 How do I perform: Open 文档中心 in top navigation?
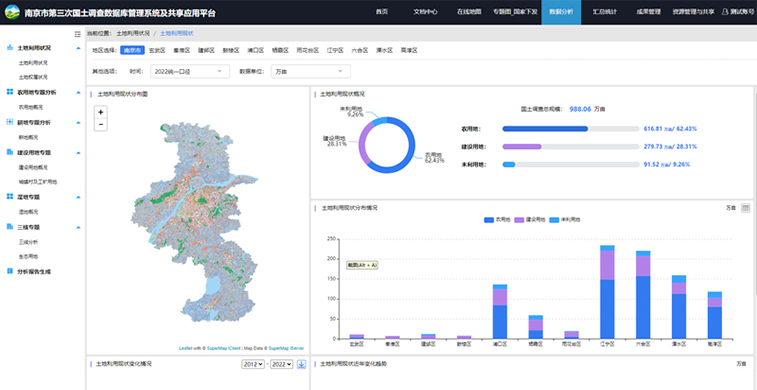425,12
